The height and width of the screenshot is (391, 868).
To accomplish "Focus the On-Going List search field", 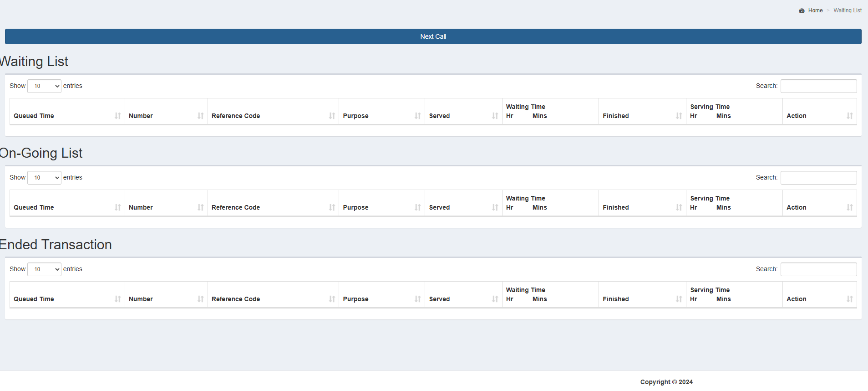I will (818, 178).
